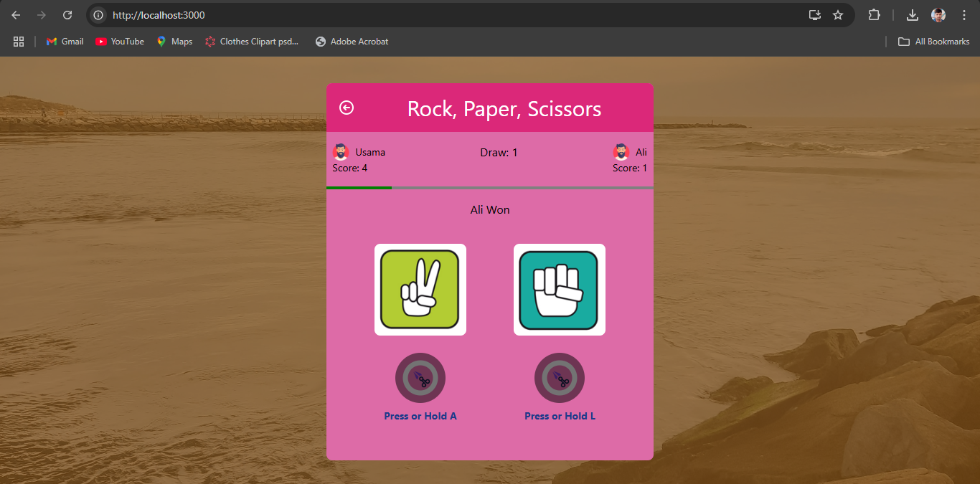Open the Adobe Acrobat bookmark
This screenshot has width=980, height=484.
tap(352, 42)
